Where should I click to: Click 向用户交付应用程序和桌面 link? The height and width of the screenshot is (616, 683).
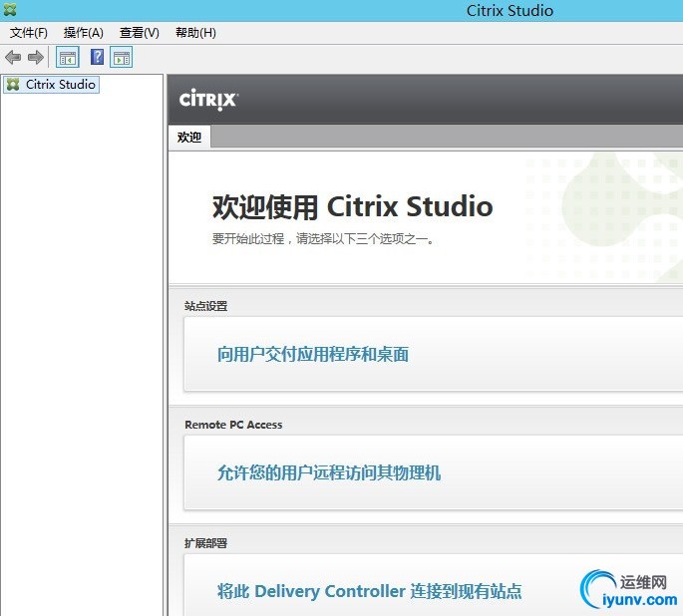313,355
